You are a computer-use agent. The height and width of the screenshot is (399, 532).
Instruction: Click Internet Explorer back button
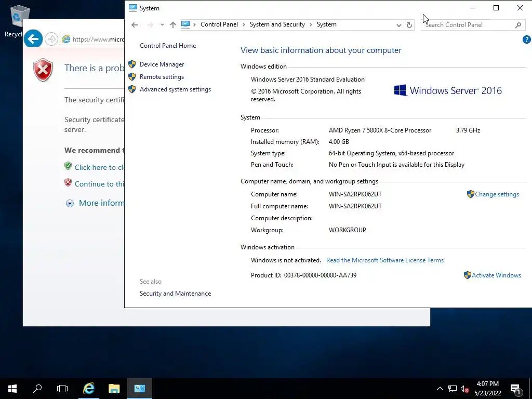tap(33, 39)
